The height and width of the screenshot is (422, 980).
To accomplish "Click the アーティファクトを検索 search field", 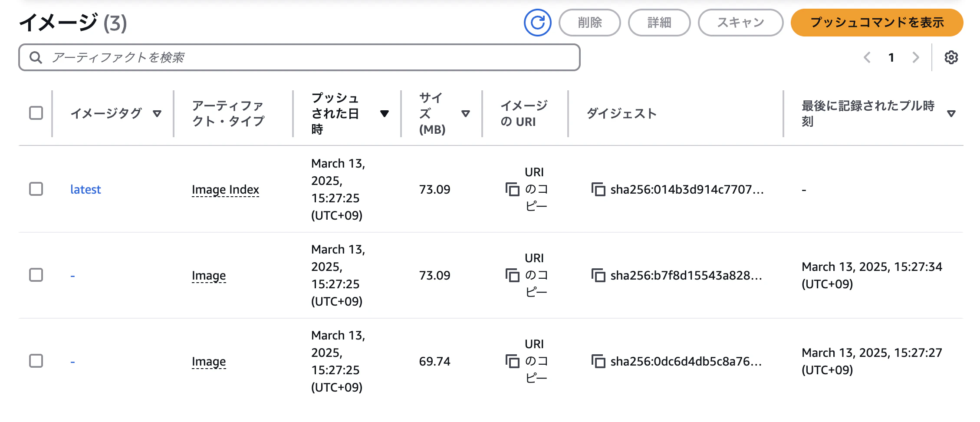I will pos(299,56).
